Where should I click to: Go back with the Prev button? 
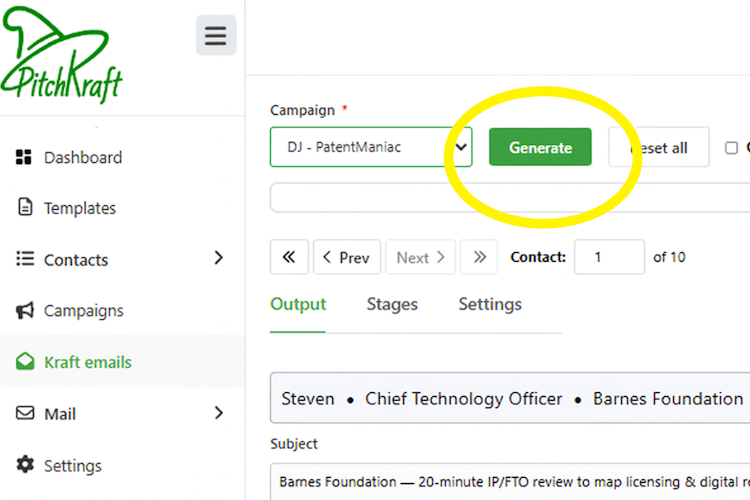[345, 257]
